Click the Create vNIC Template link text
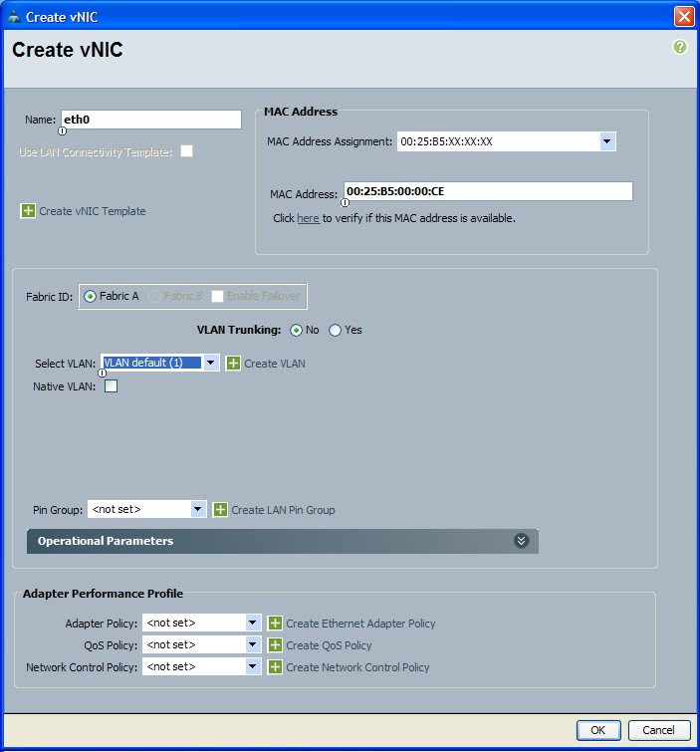 (93, 211)
